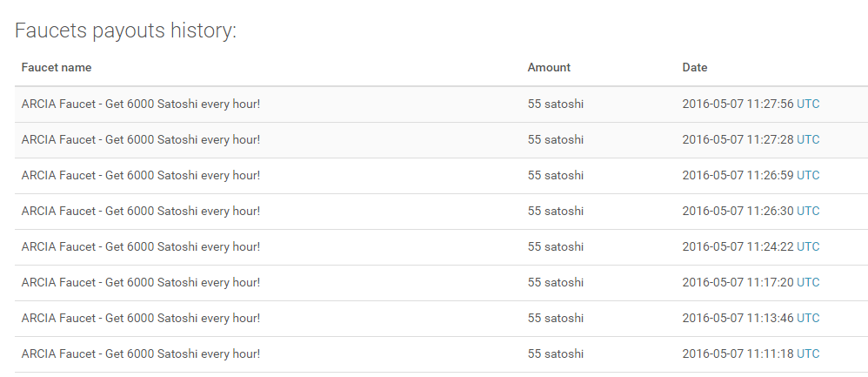The image size is (868, 377).
Task: Click the "Faucets payouts history" heading
Action: point(126,31)
